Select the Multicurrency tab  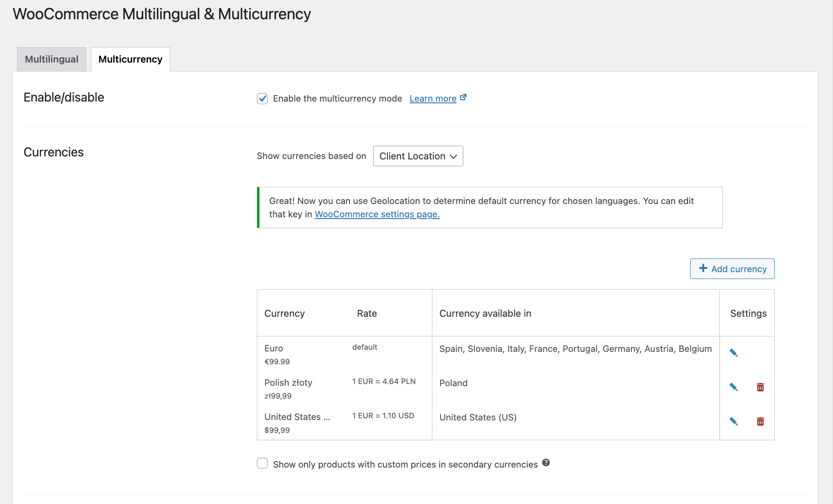pos(130,59)
